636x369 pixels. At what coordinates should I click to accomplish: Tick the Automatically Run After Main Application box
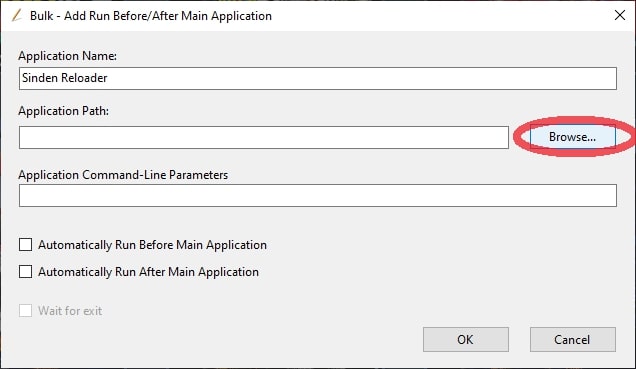[26, 271]
